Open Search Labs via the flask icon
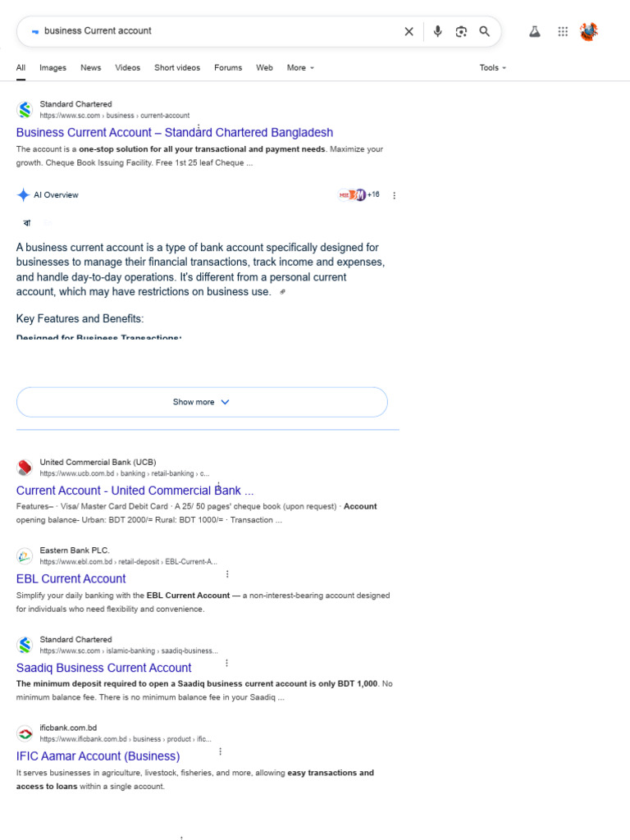Viewport: 630px width, 840px height. (x=535, y=32)
